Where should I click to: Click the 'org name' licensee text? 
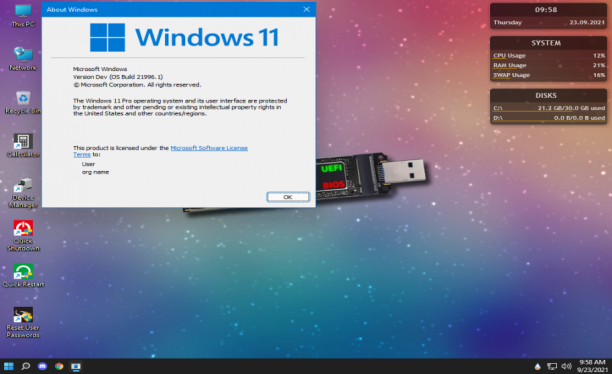coord(95,172)
